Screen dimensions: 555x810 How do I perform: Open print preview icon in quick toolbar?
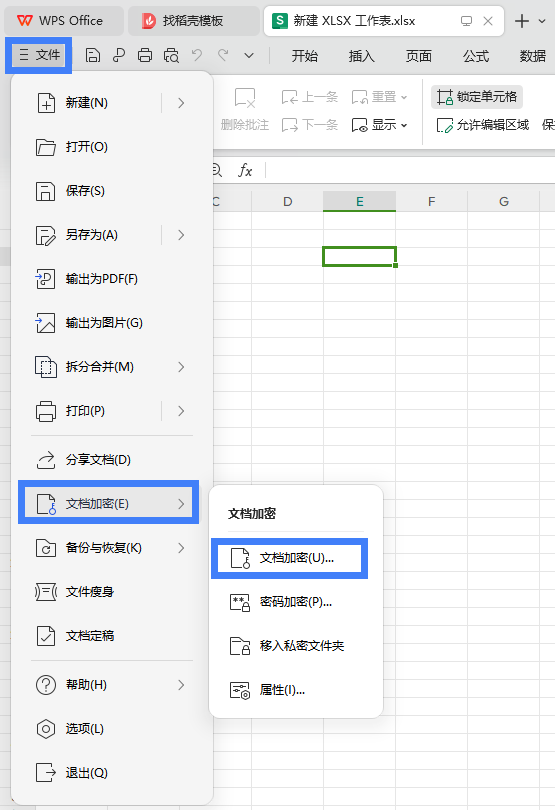[x=171, y=55]
